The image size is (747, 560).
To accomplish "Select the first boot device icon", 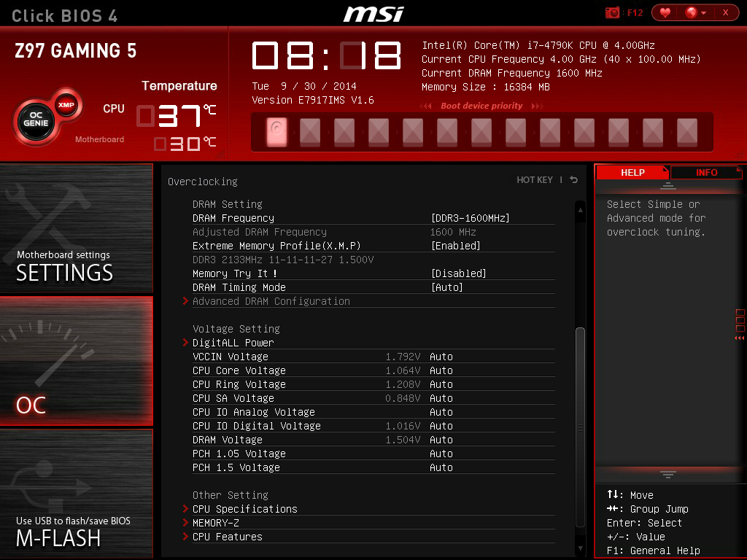I will tap(276, 131).
